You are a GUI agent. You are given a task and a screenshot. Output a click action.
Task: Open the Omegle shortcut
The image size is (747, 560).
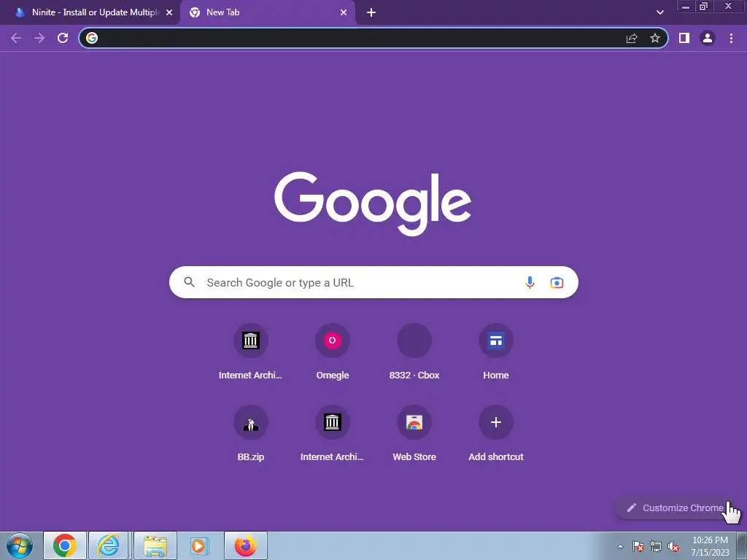point(333,352)
